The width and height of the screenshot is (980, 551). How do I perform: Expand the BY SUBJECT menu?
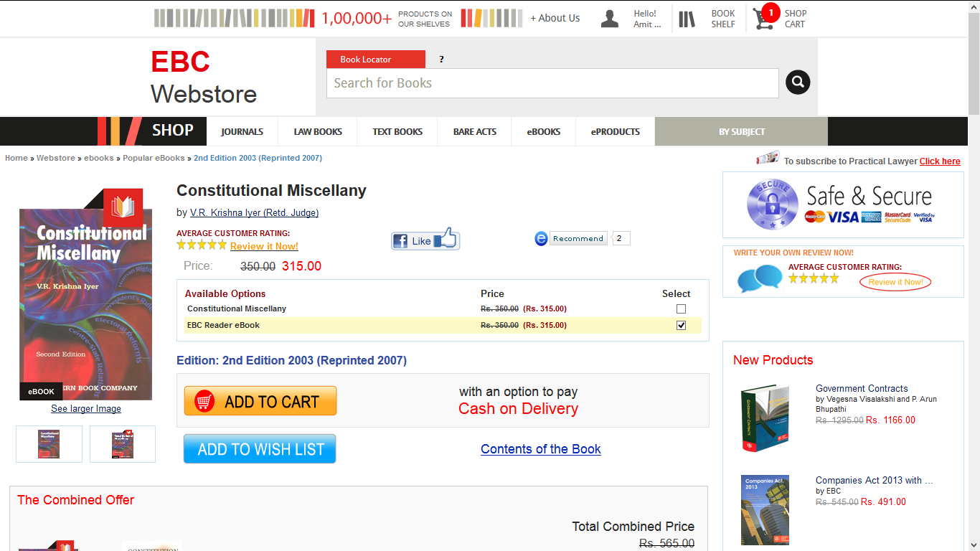pyautogui.click(x=742, y=131)
